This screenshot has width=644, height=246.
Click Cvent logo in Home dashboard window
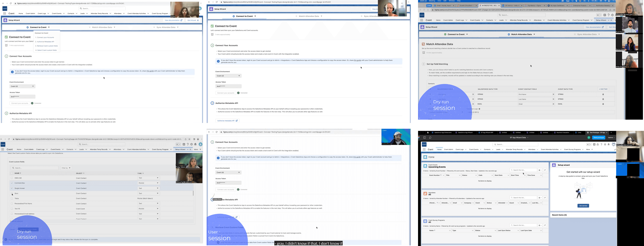point(424,144)
